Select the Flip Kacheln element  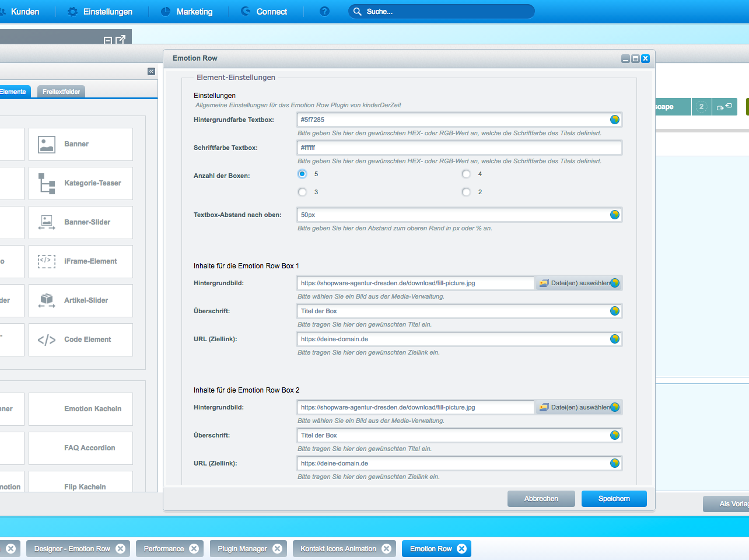coord(80,482)
